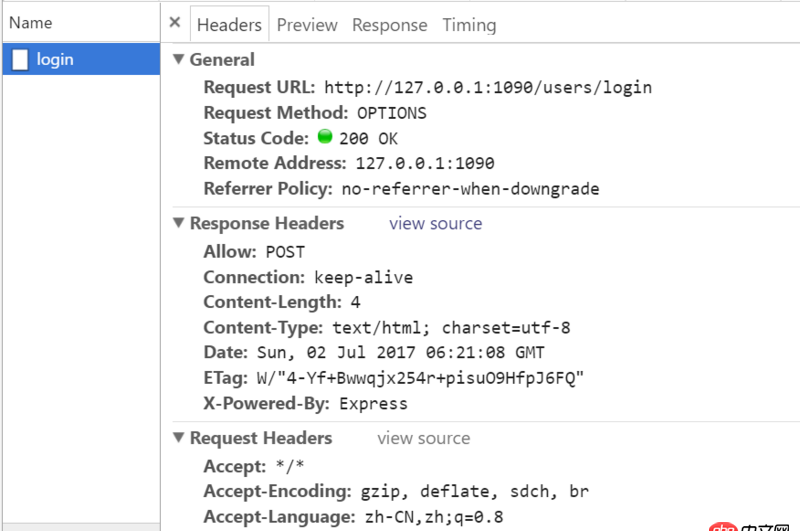Click the Accept value */*
The width and height of the screenshot is (800, 531).
coord(290,466)
